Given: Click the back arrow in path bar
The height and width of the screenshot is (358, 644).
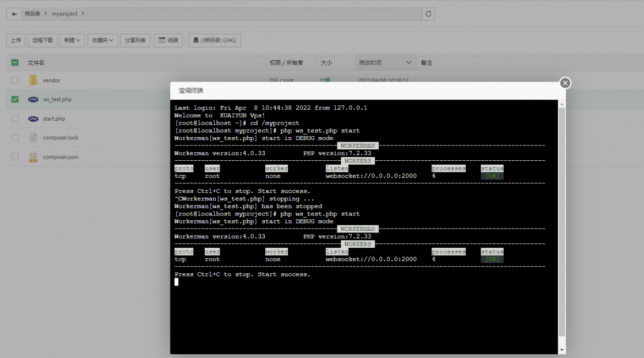Looking at the screenshot, I should (x=14, y=14).
